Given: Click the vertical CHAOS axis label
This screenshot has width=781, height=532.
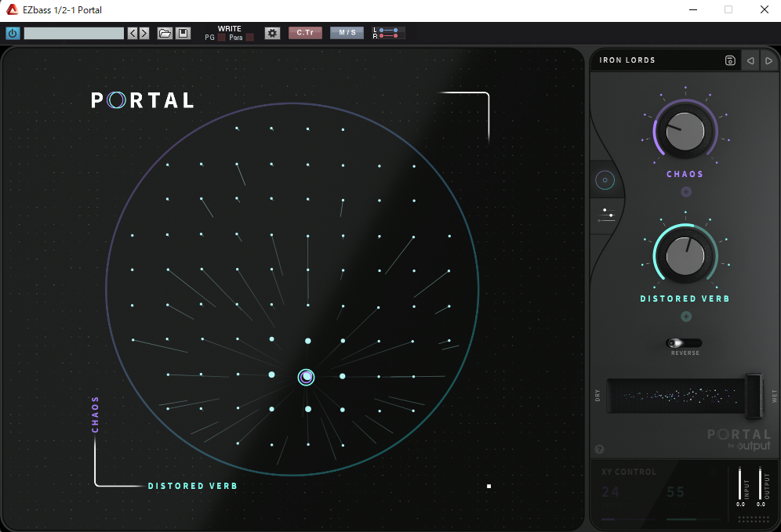Looking at the screenshot, I should point(95,414).
